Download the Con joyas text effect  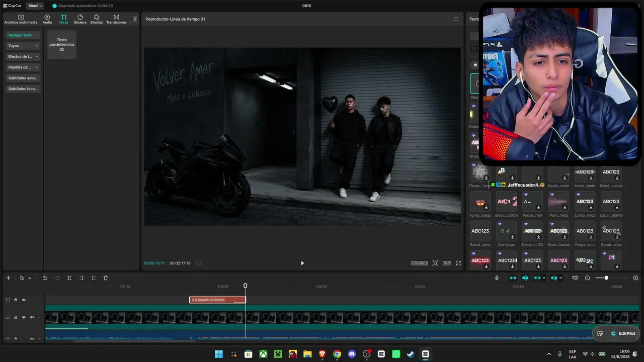513,236
